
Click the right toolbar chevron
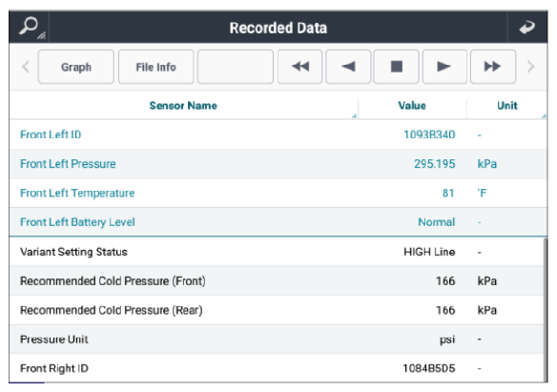pos(530,67)
